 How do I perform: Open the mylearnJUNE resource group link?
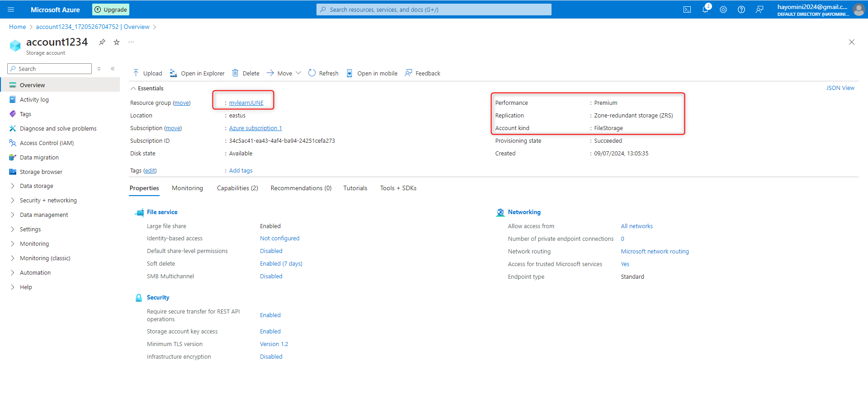pos(246,103)
